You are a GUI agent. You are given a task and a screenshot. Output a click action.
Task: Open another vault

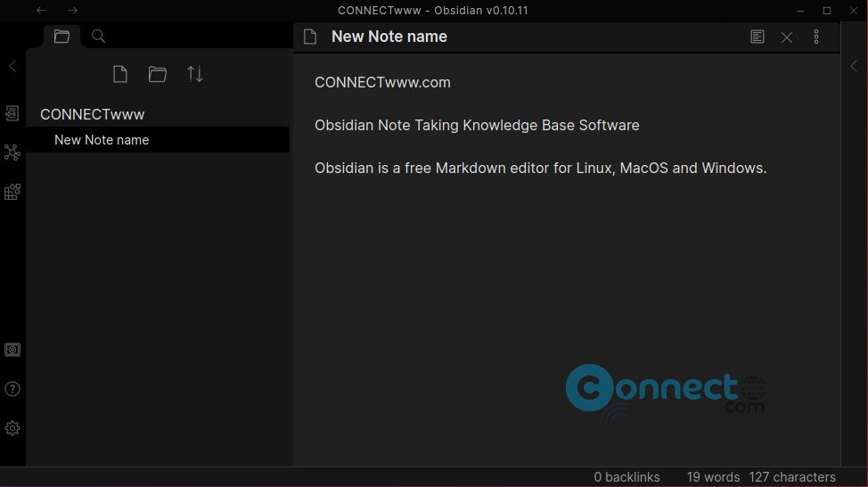[12, 350]
